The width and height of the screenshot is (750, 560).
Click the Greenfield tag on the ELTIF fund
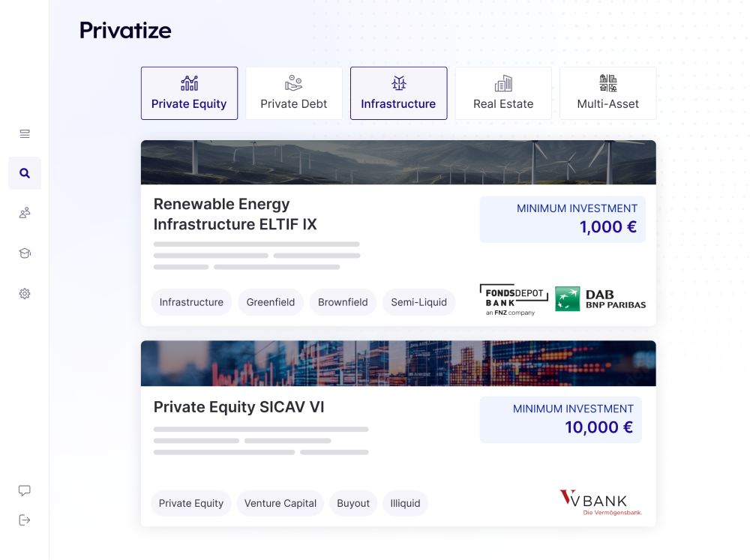(270, 302)
